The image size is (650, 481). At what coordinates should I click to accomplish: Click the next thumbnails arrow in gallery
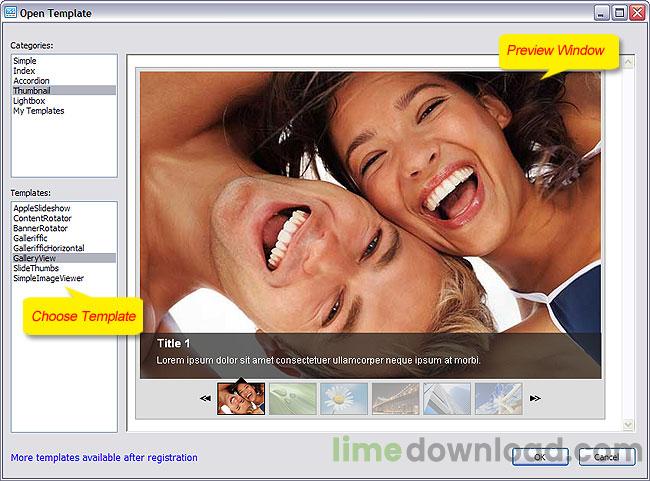(x=535, y=398)
